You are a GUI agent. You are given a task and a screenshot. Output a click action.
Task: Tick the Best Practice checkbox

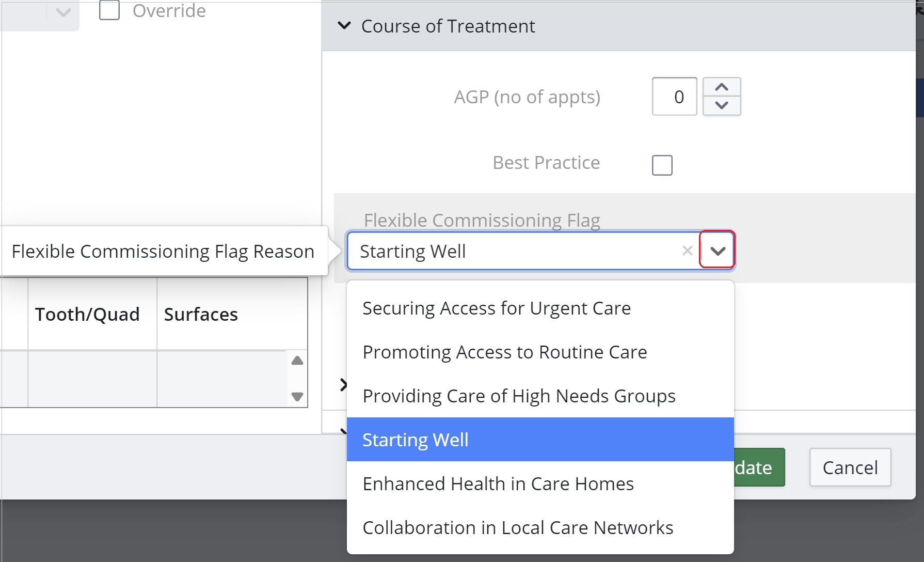point(662,165)
